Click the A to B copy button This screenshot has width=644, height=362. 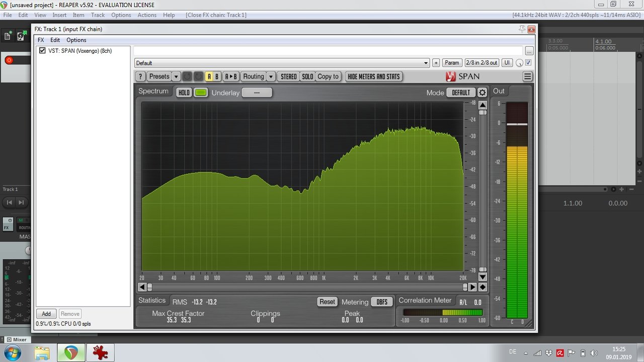230,76
